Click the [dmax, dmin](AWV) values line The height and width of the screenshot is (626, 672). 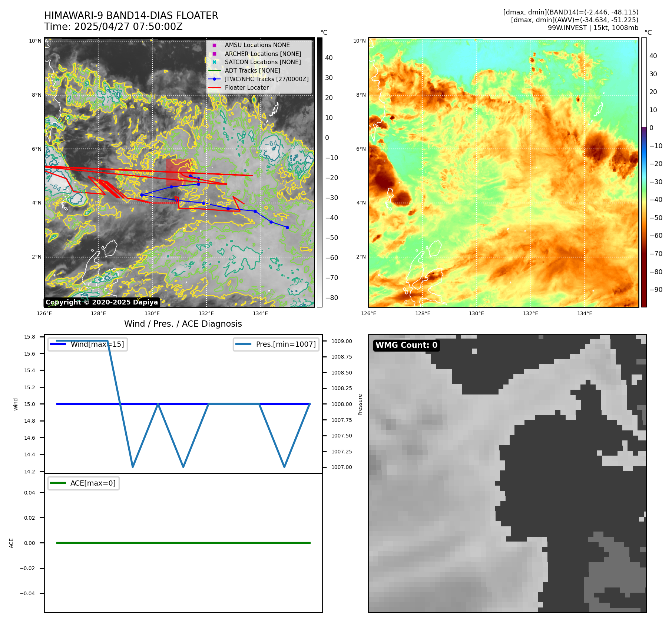(x=575, y=20)
